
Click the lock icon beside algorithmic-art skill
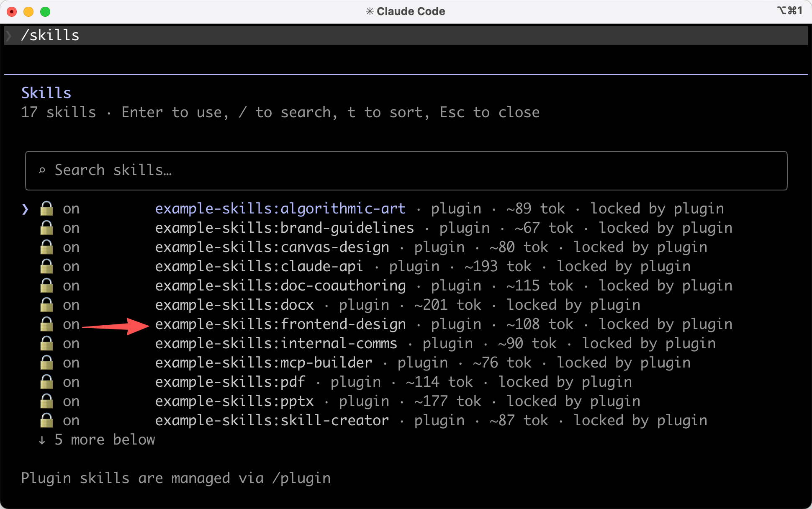[46, 208]
